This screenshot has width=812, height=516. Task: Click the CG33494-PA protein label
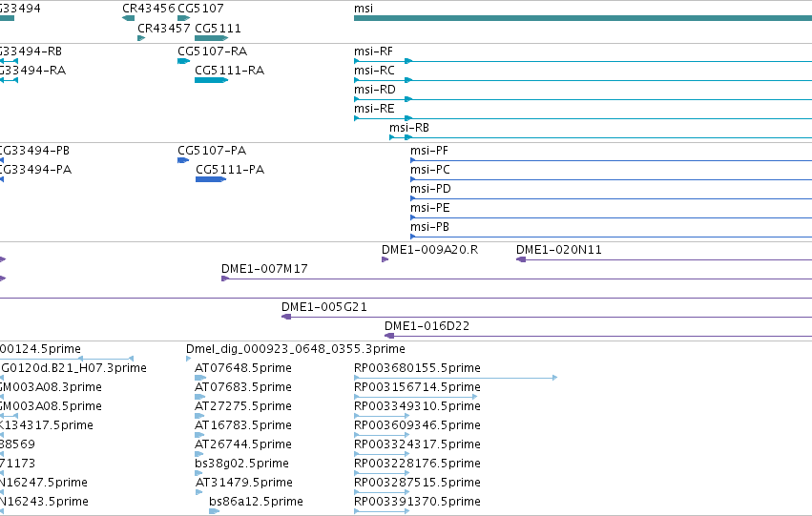click(35, 170)
